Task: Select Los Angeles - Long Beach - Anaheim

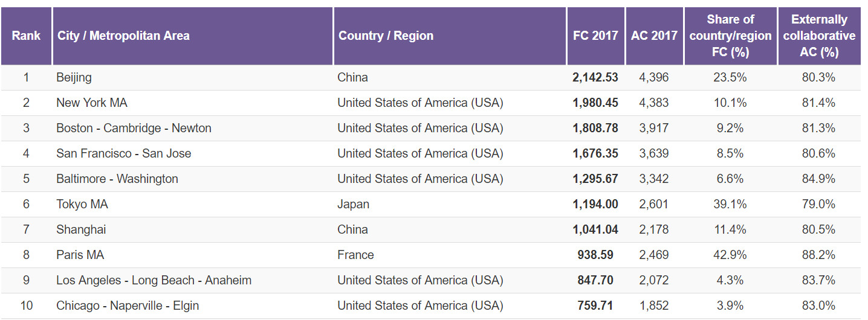Action: point(154,280)
